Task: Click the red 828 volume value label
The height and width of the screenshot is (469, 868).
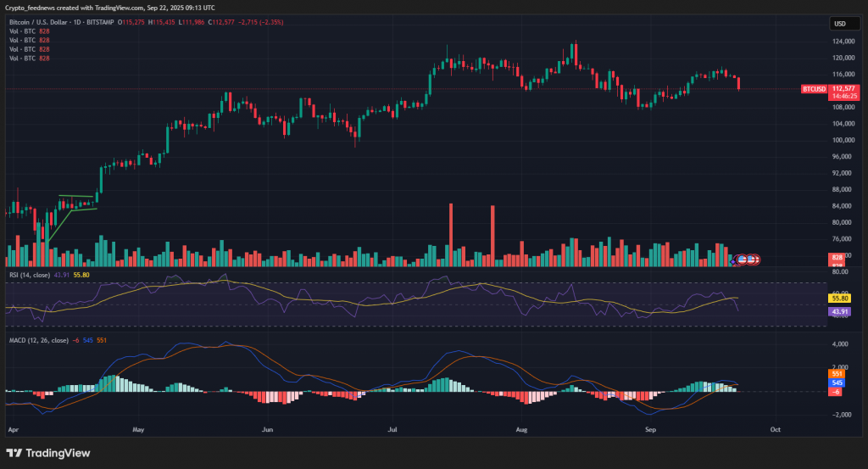Action: (837, 257)
